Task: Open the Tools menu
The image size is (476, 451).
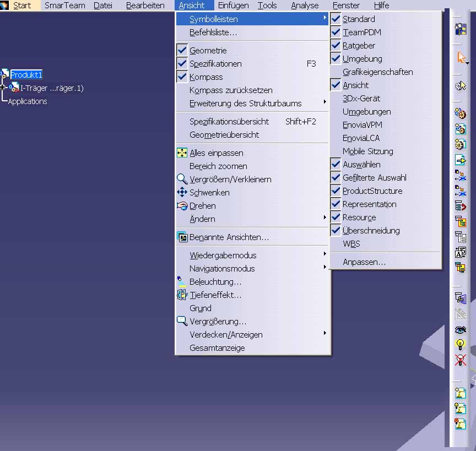Action: click(267, 6)
